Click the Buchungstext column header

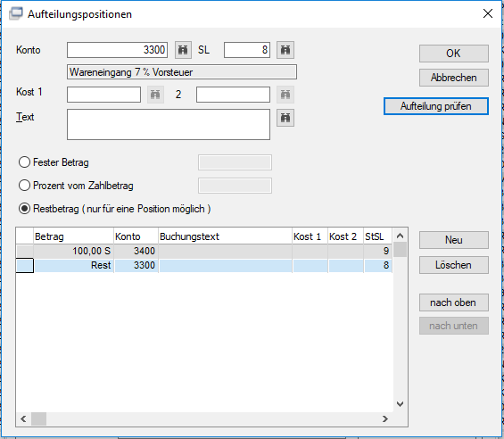pyautogui.click(x=226, y=236)
